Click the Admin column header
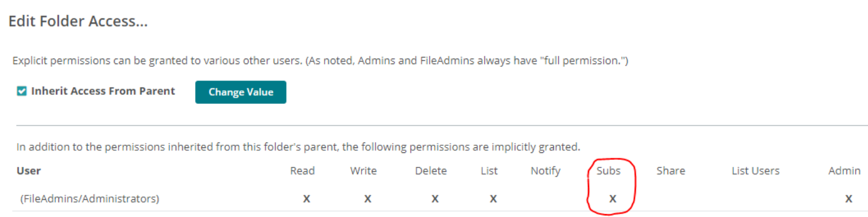This screenshot has width=868, height=217. tap(844, 171)
